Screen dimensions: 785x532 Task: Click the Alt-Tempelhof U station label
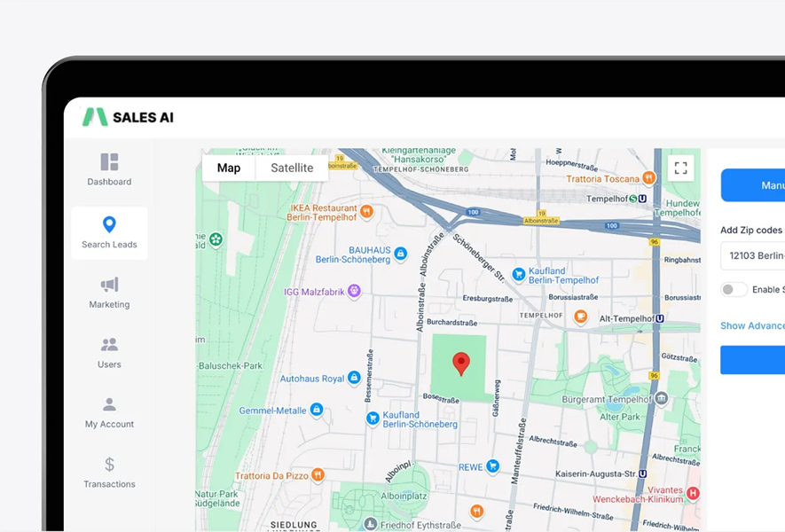pyautogui.click(x=632, y=318)
